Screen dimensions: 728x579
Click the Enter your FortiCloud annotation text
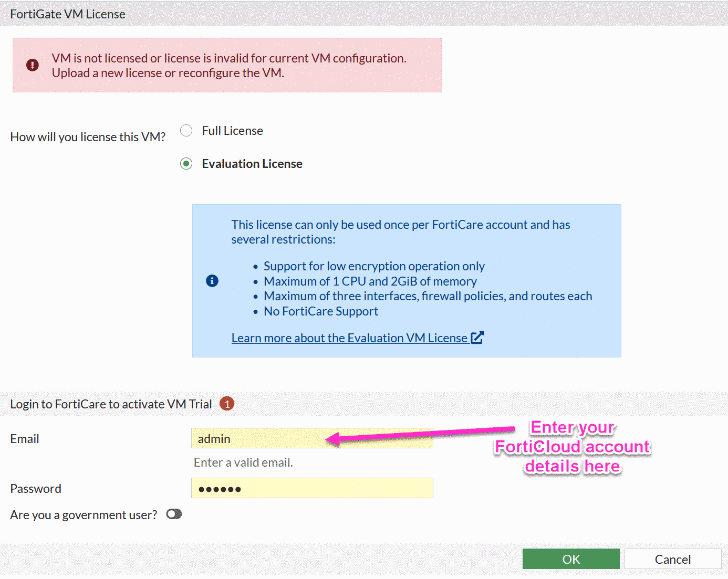(572, 447)
